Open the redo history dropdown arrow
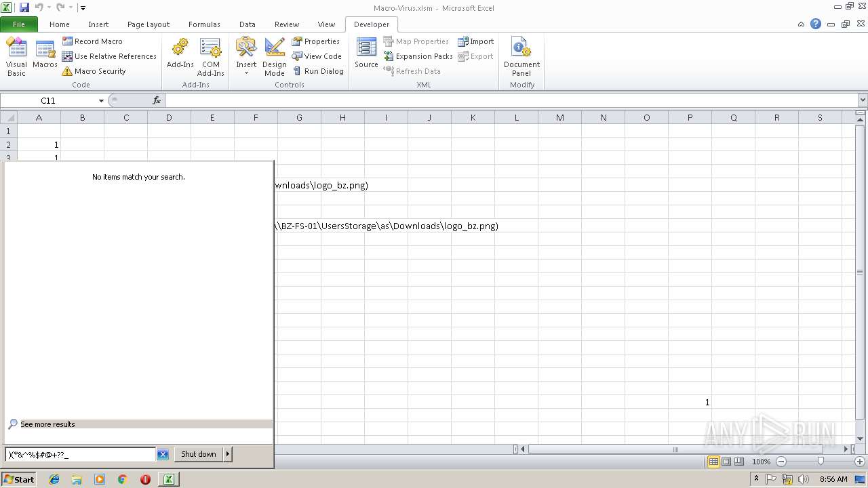The width and height of the screenshot is (868, 488). pyautogui.click(x=71, y=7)
